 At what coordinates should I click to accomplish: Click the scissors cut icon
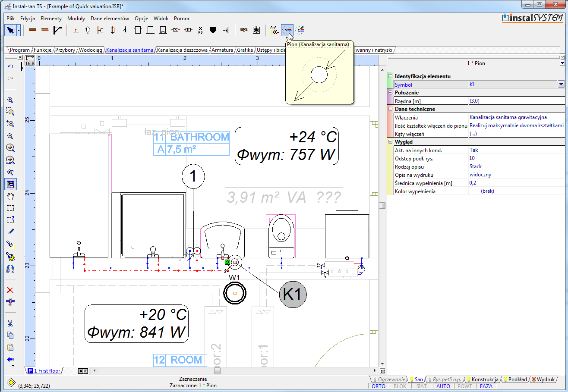(x=10, y=323)
